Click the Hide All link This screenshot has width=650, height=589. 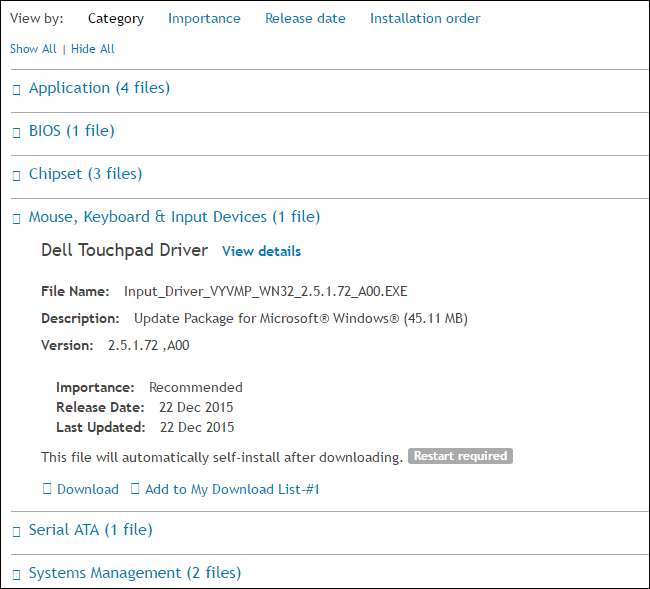tap(92, 49)
